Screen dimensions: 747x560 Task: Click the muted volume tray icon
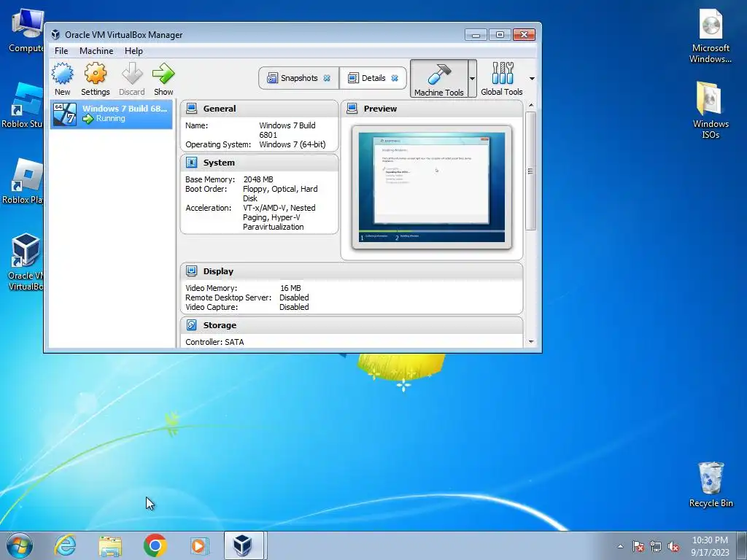pyautogui.click(x=673, y=547)
